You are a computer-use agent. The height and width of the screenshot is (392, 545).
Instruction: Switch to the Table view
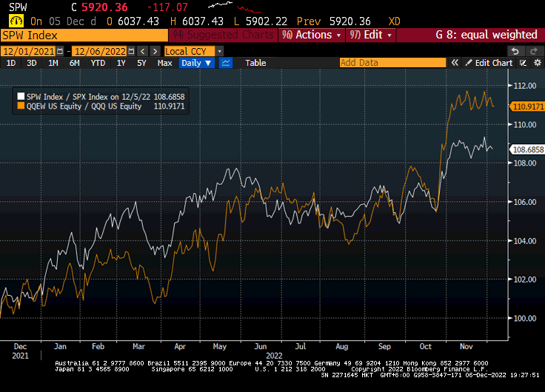(x=255, y=63)
